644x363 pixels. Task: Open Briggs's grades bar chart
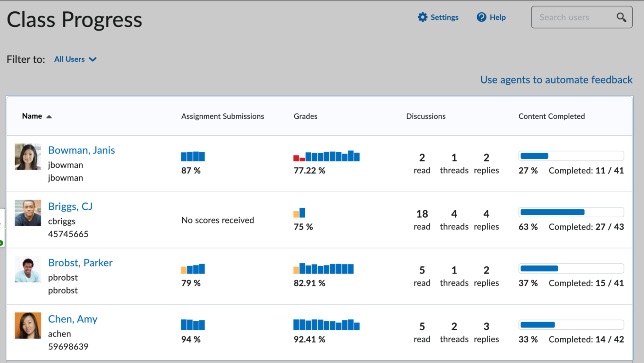pos(299,213)
